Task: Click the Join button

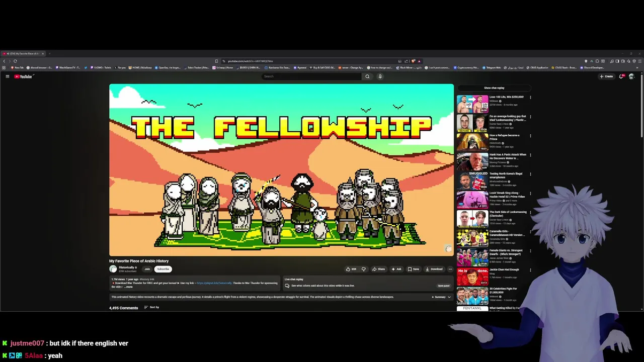Action: [147, 269]
